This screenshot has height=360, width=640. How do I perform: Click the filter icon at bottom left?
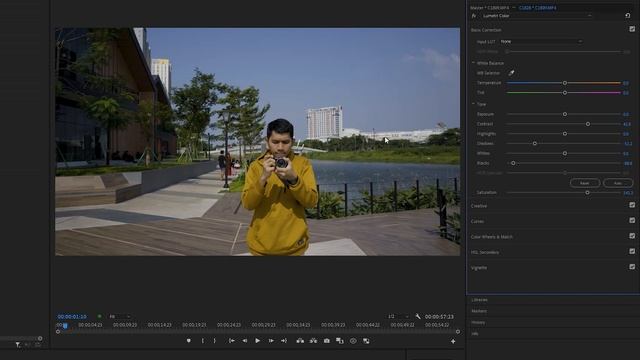coord(18,345)
